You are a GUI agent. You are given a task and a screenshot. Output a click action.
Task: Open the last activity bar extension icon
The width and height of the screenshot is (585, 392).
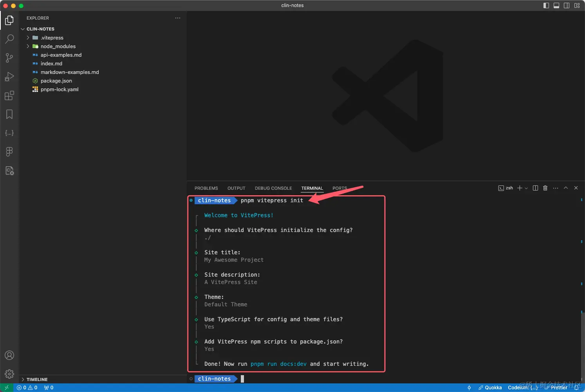tap(9, 171)
